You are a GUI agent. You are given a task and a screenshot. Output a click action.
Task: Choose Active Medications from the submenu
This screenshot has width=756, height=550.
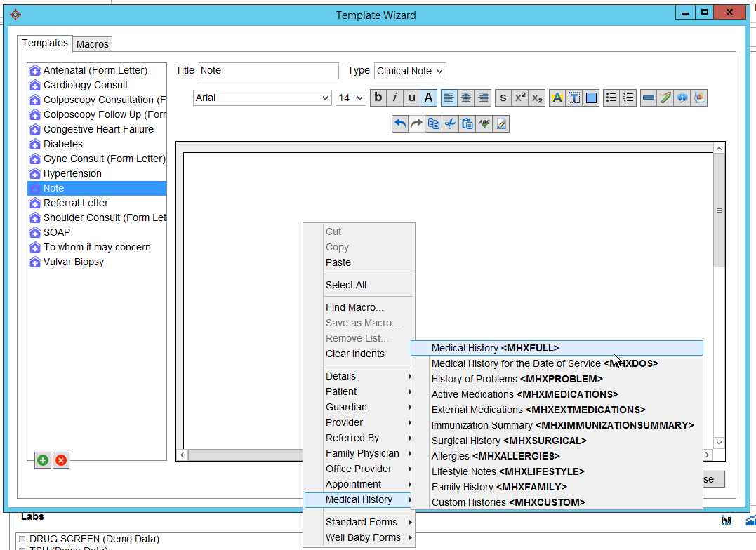[524, 394]
